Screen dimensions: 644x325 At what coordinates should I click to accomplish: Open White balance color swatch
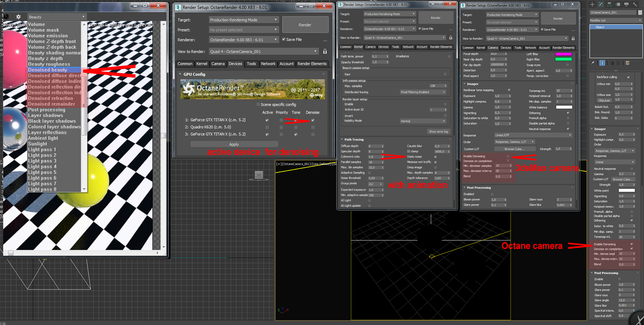(x=564, y=107)
